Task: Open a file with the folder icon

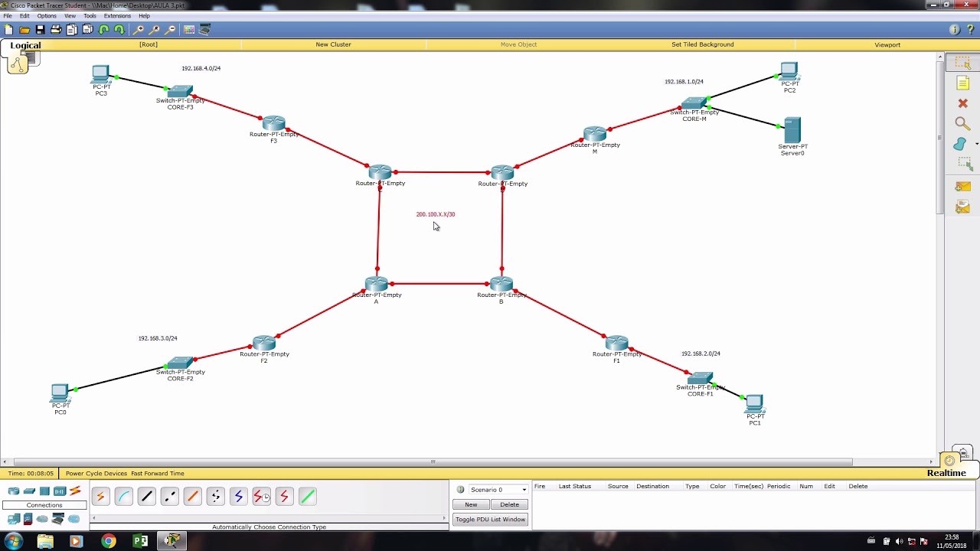Action: (x=24, y=30)
